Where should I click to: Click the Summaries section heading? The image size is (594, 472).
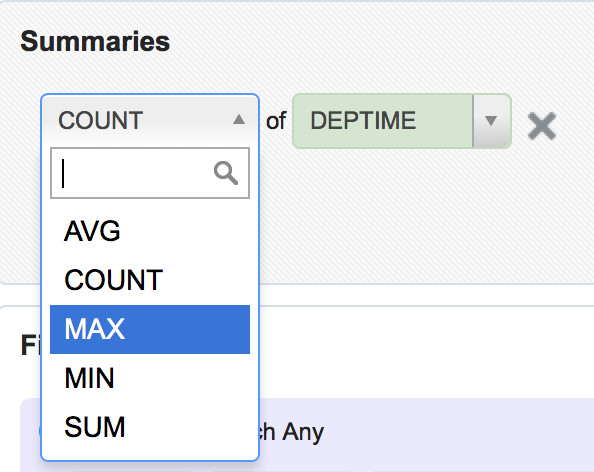95,41
